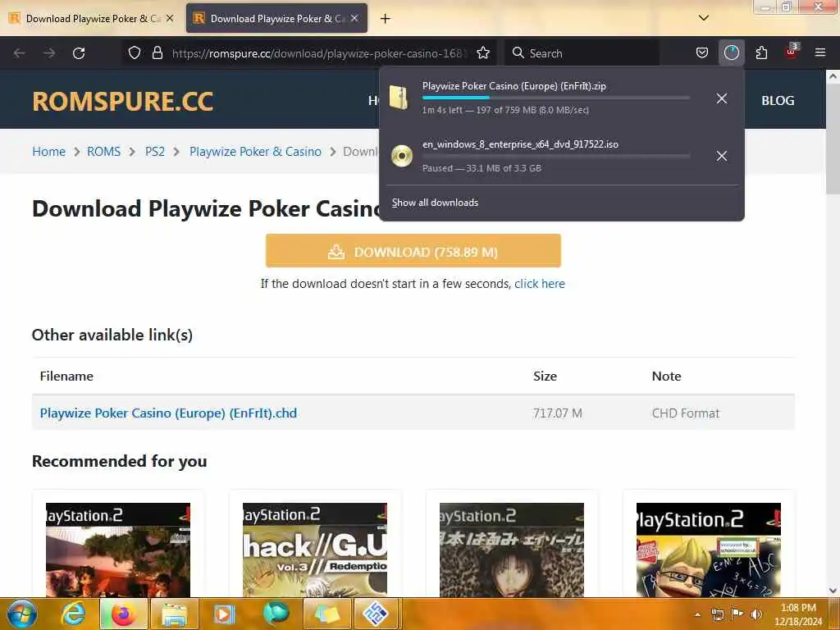The image size is (840, 630).
Task: Open the Windows Start button
Action: (21, 614)
